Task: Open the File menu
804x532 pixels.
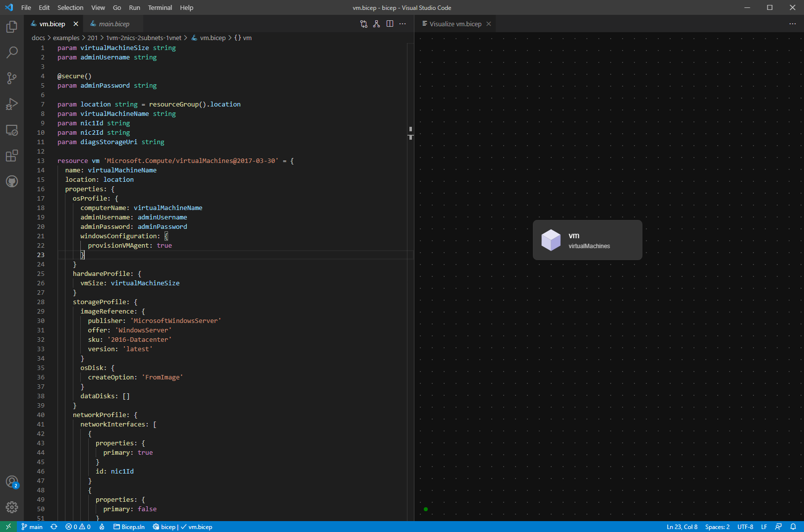Action: click(x=26, y=7)
